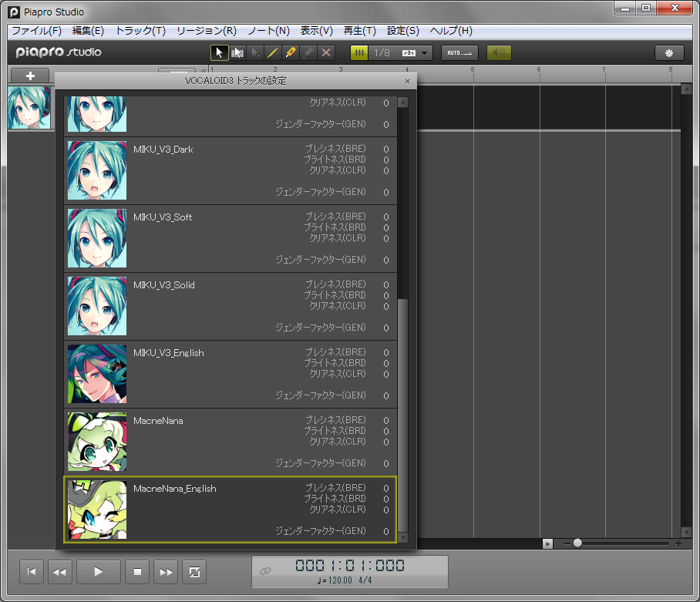Click MIKU_V3_English ジェンダーファクター(GEN) value

(x=386, y=396)
